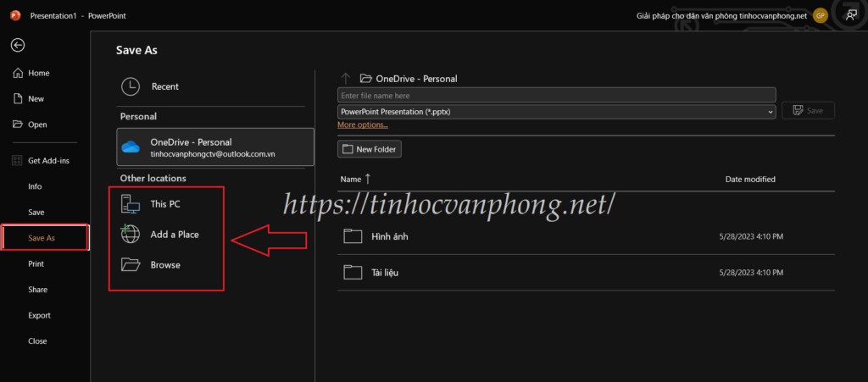The width and height of the screenshot is (868, 382).
Task: Click the Home house icon
Action: [x=18, y=73]
